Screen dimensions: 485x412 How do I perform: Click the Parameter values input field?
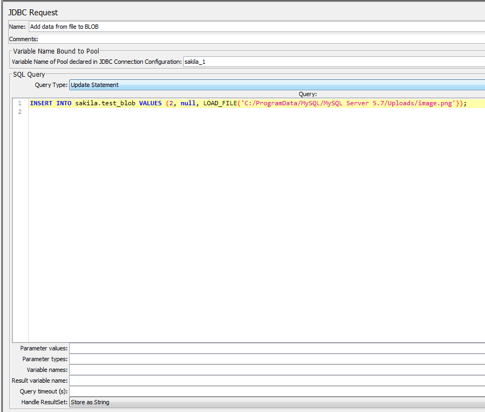[277, 348]
